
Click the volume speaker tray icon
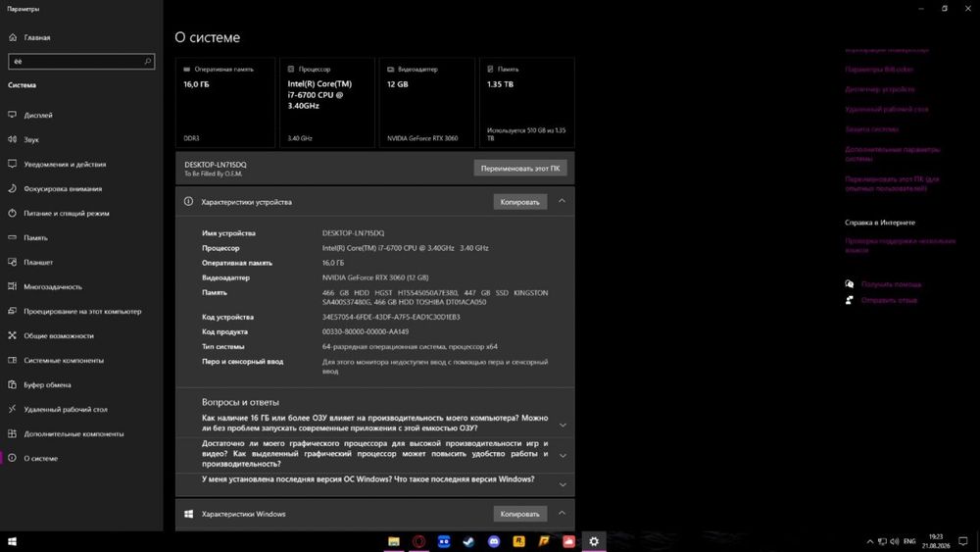[x=895, y=541]
